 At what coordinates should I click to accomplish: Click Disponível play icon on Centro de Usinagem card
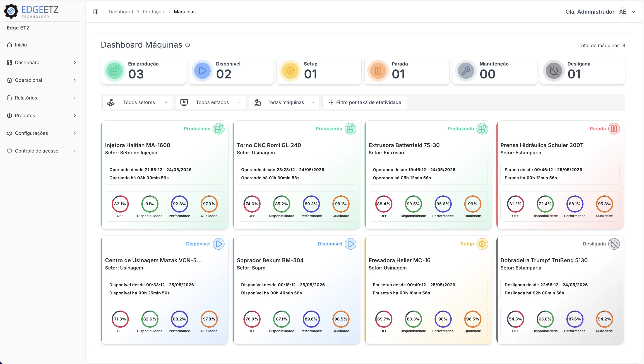point(219,244)
